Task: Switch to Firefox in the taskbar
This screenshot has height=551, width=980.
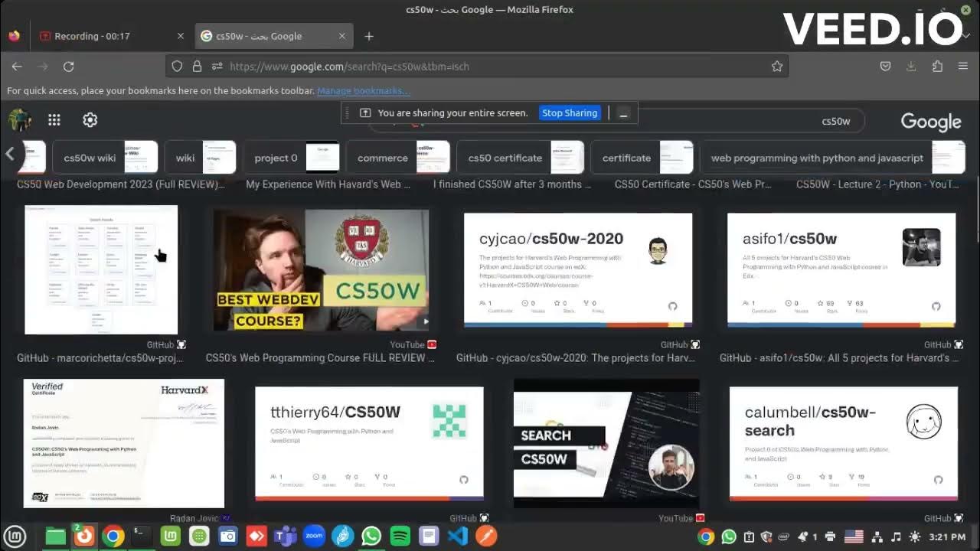Action: coord(84,536)
